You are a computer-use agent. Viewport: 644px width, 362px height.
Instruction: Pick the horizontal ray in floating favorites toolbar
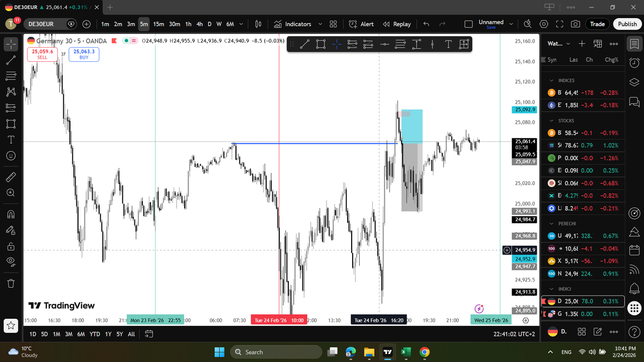coord(384,44)
